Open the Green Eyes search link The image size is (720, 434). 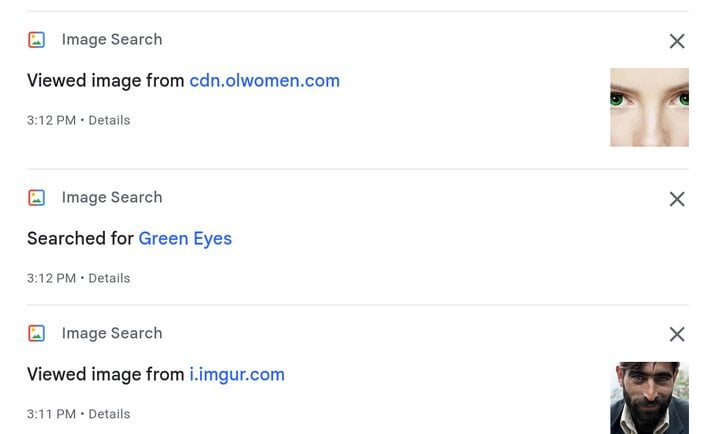185,239
